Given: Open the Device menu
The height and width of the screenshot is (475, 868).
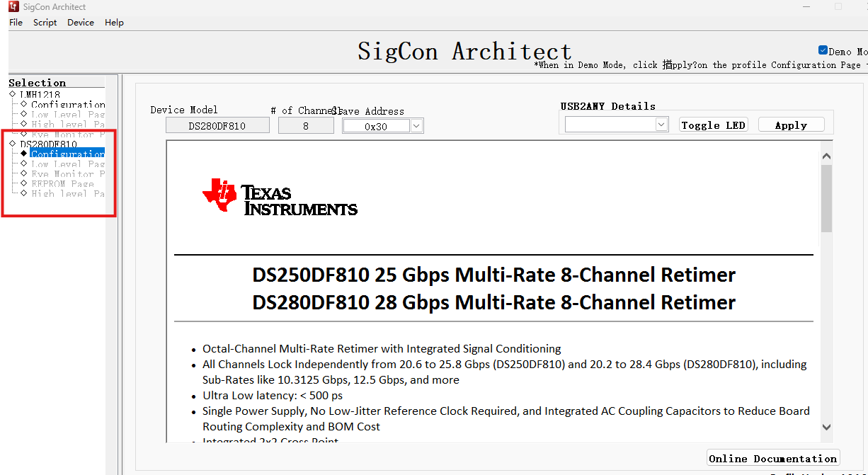Looking at the screenshot, I should click(x=80, y=23).
